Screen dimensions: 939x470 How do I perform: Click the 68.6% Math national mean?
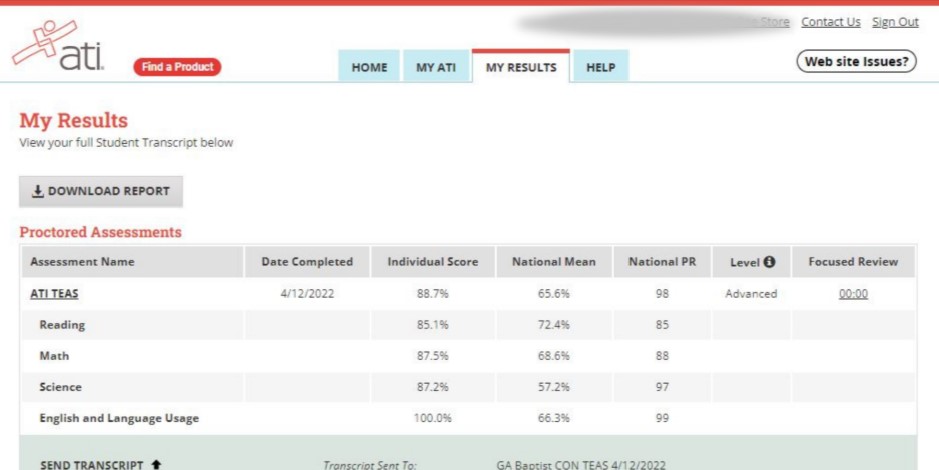point(554,356)
